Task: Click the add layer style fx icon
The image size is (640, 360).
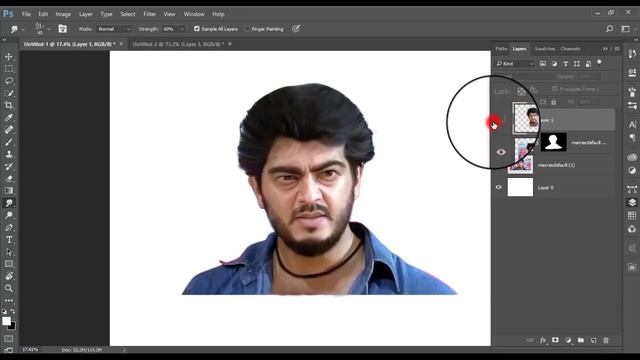Action: (542, 340)
